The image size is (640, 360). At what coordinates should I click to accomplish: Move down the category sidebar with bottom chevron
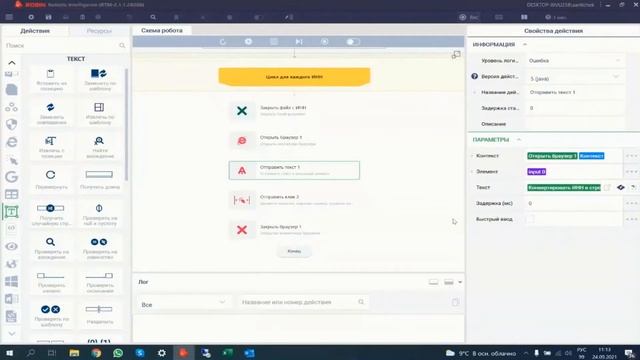[12, 333]
